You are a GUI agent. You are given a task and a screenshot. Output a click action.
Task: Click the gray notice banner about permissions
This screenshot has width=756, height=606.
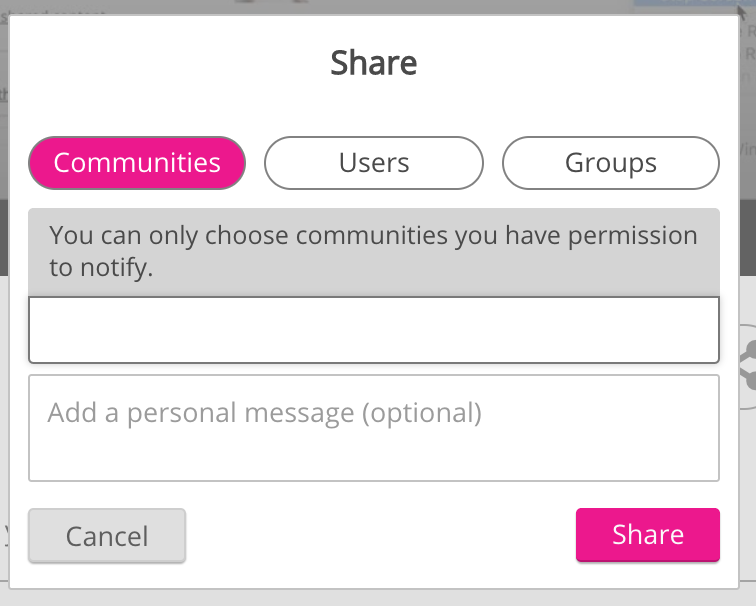click(x=374, y=251)
